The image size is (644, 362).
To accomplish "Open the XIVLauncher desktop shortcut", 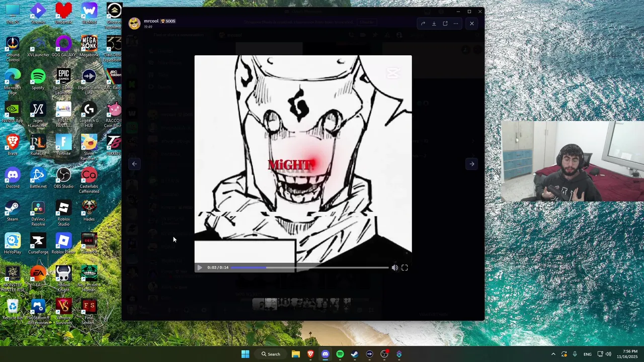I will [x=38, y=46].
